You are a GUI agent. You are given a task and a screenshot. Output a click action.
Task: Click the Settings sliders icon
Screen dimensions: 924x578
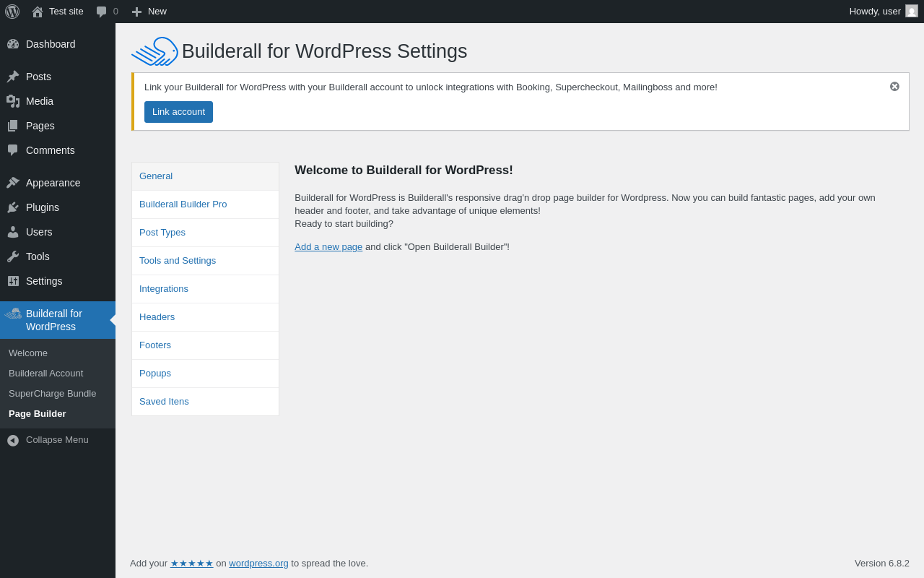point(13,281)
